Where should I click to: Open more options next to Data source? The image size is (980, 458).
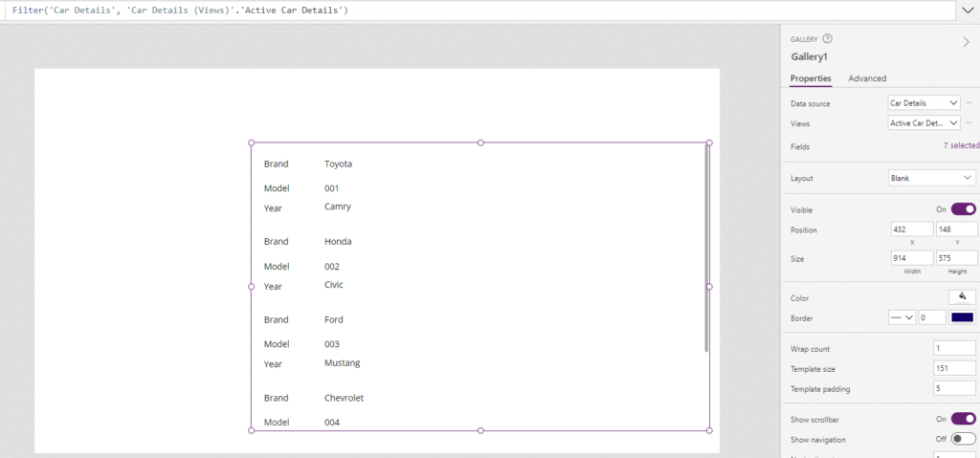tap(969, 102)
